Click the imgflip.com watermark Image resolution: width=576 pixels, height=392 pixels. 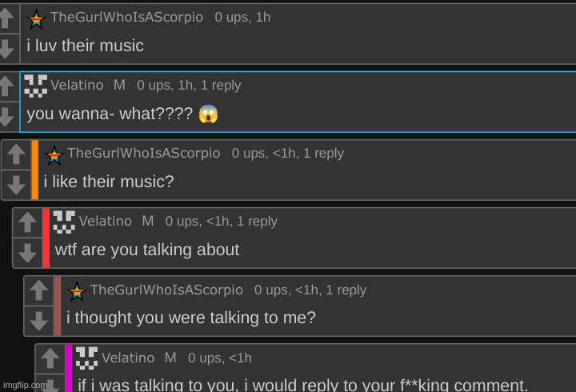point(25,385)
